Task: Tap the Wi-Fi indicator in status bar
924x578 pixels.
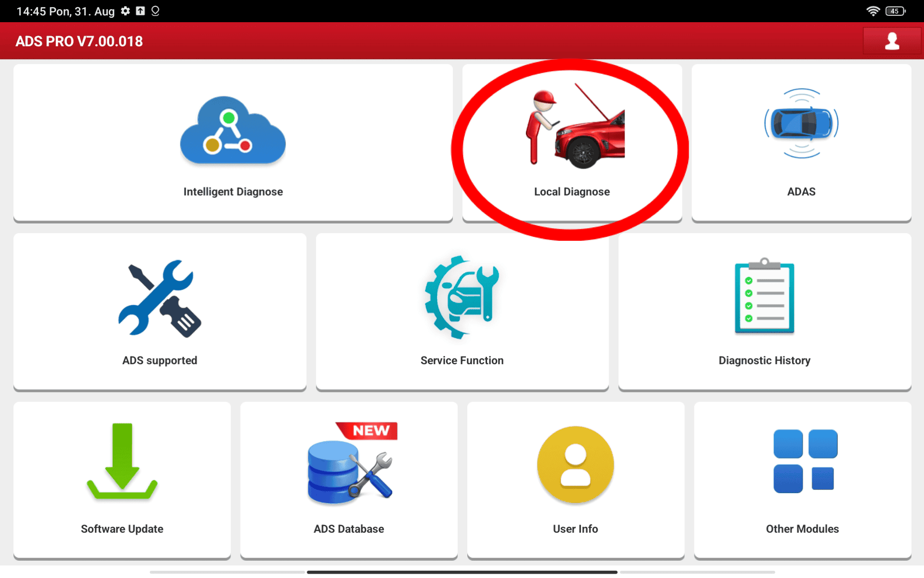Action: click(x=873, y=11)
